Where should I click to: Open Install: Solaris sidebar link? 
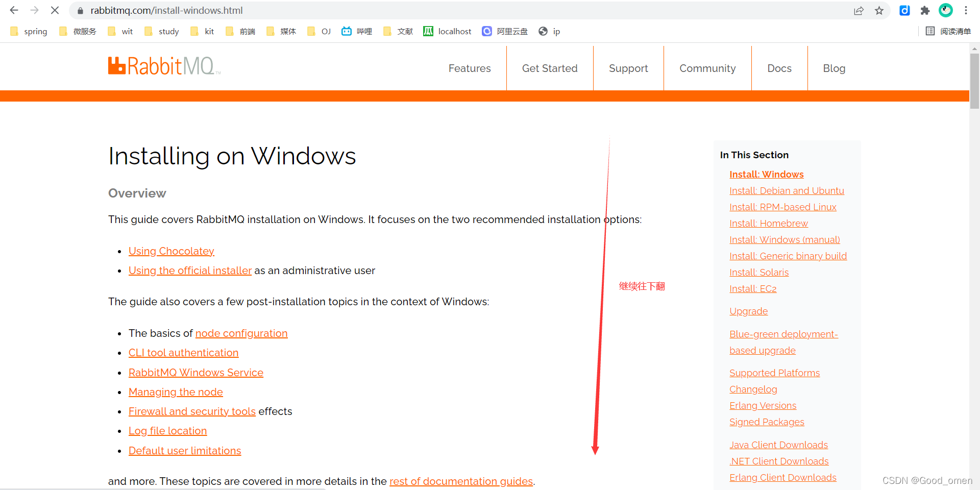[759, 273]
